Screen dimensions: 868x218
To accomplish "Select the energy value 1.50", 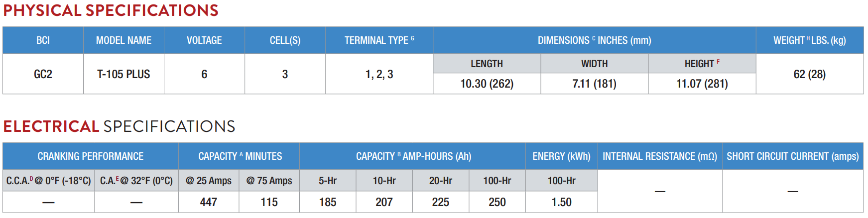I will [561, 202].
